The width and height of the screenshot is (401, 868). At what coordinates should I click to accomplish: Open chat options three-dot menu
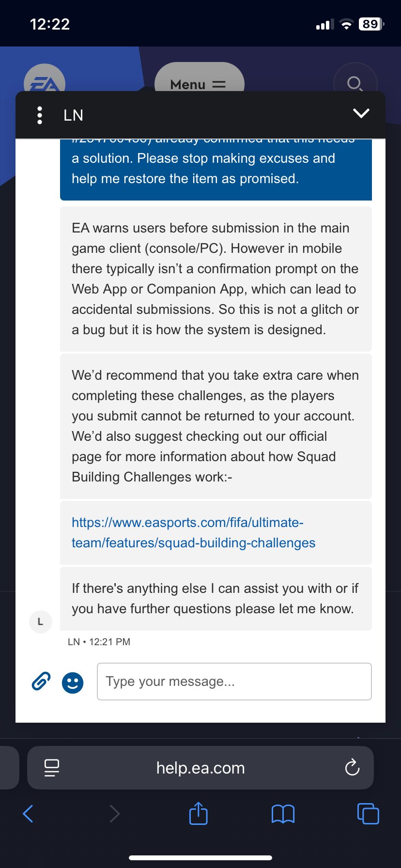click(40, 115)
